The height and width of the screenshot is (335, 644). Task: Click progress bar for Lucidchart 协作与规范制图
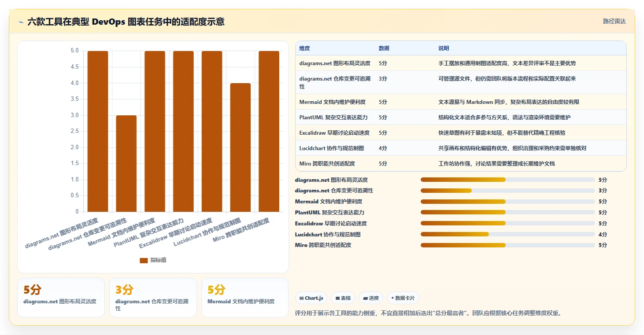(508, 234)
